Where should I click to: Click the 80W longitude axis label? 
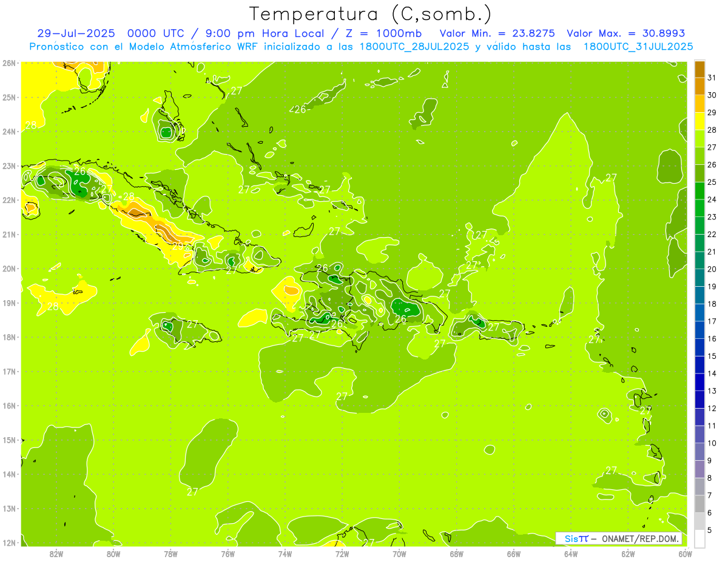pyautogui.click(x=113, y=554)
